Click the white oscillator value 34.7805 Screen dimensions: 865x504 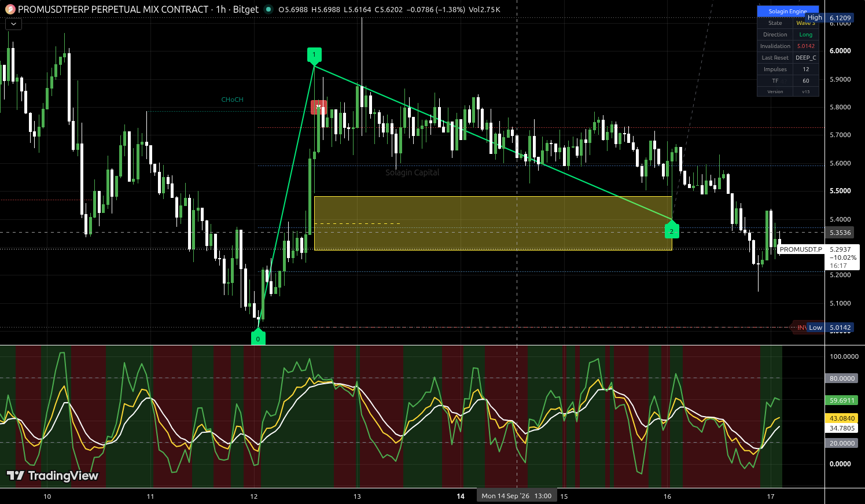click(842, 428)
